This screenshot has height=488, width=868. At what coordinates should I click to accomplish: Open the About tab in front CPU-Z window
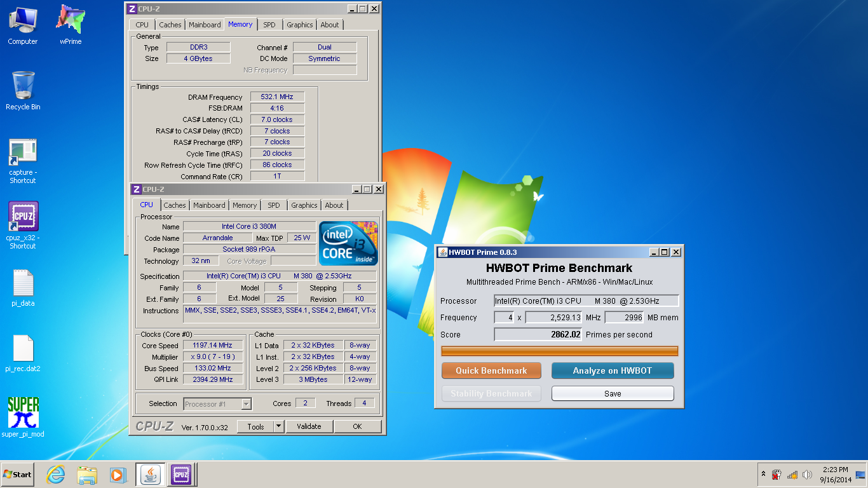click(334, 205)
